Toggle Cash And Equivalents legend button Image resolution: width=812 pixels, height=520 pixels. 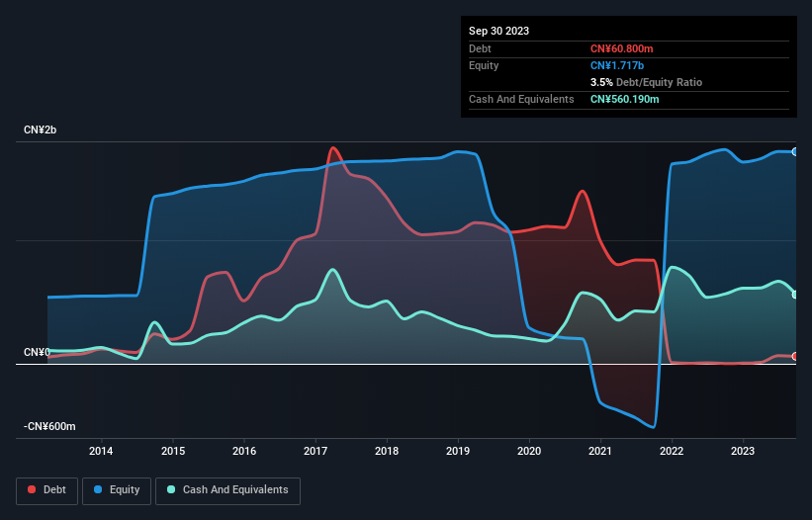tap(227, 490)
